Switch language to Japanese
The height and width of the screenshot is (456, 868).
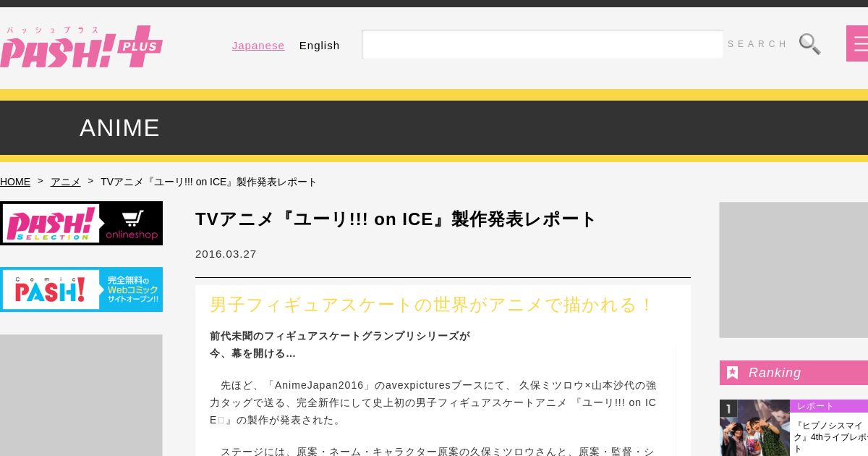[x=258, y=46]
